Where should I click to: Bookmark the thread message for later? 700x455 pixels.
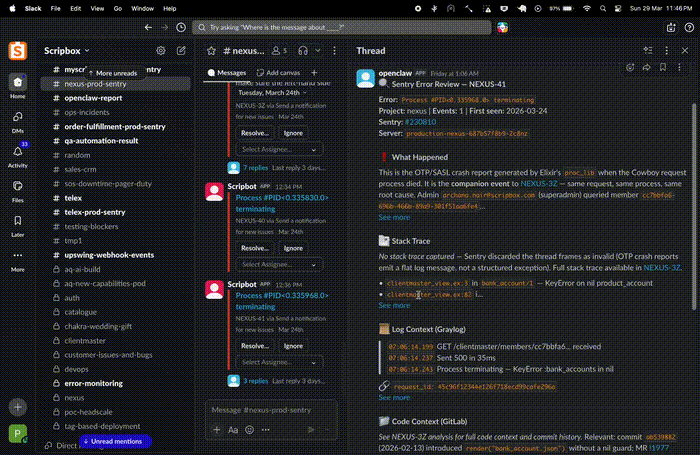663,67
